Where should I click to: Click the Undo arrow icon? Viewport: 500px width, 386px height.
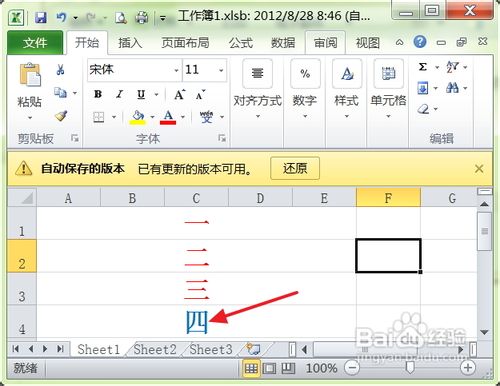point(61,17)
